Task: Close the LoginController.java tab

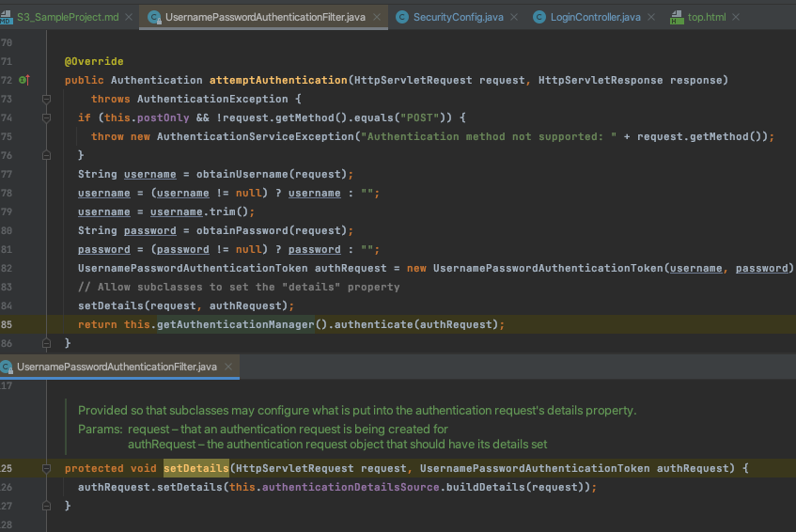Action: [x=651, y=17]
